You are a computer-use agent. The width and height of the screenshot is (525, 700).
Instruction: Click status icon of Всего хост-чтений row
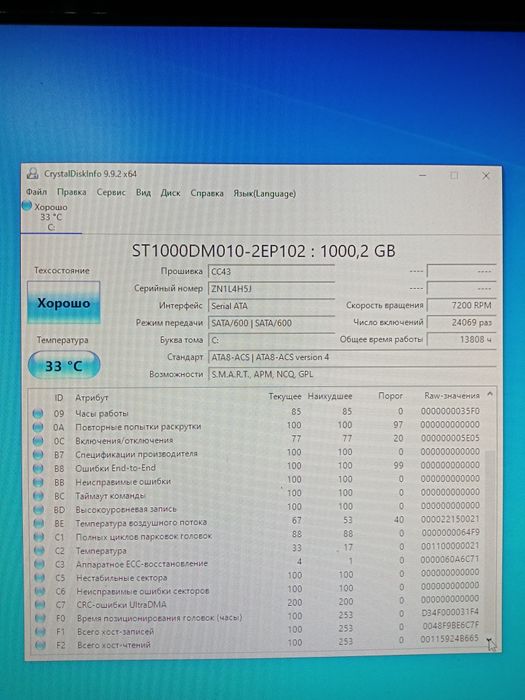[40, 645]
